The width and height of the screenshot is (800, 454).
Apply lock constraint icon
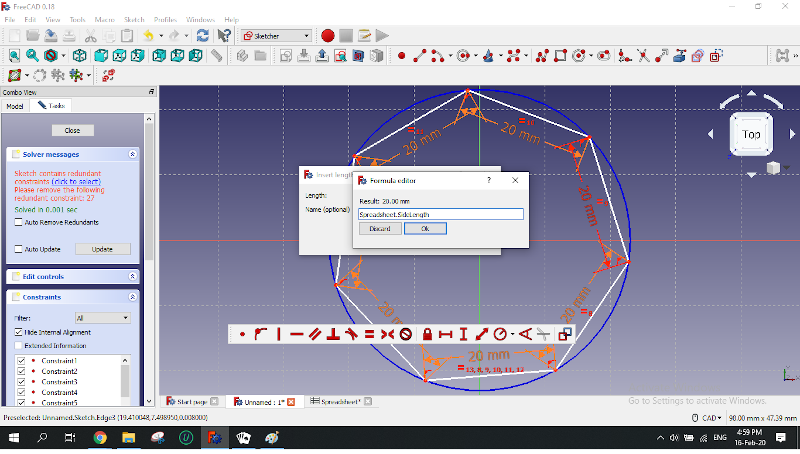pyautogui.click(x=428, y=334)
